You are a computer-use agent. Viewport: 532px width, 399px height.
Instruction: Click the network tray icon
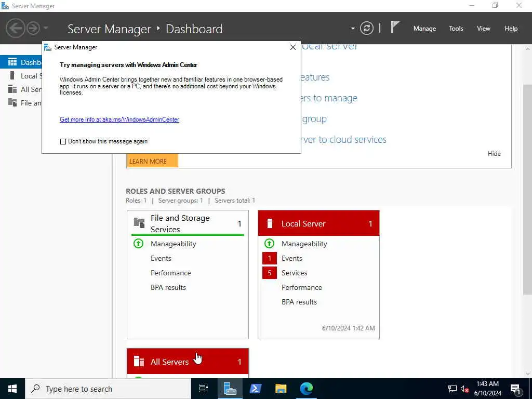click(x=453, y=389)
